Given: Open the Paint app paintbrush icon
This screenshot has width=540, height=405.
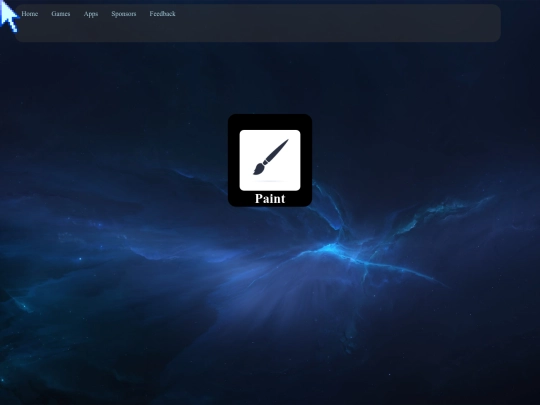Looking at the screenshot, I should (x=270, y=160).
